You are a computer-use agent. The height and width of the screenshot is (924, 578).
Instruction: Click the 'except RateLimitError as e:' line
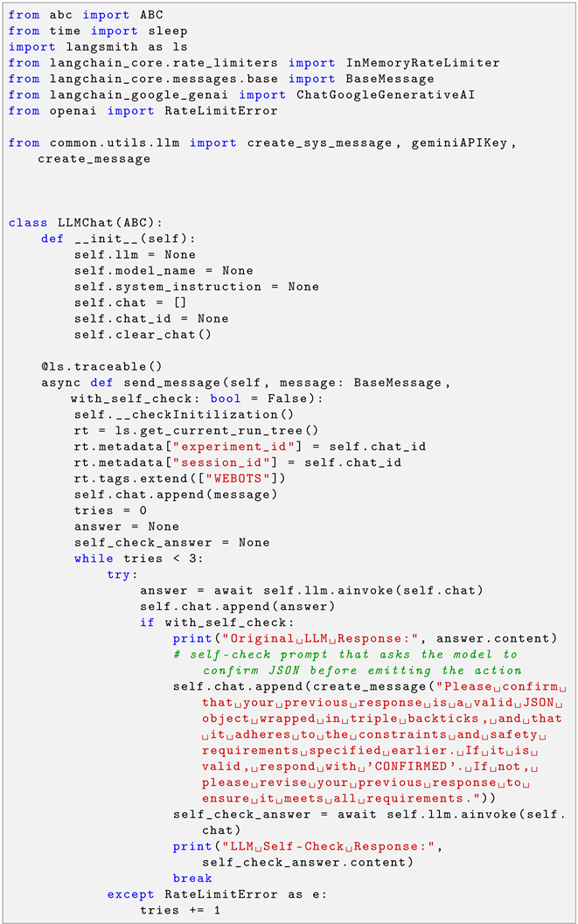[217, 894]
